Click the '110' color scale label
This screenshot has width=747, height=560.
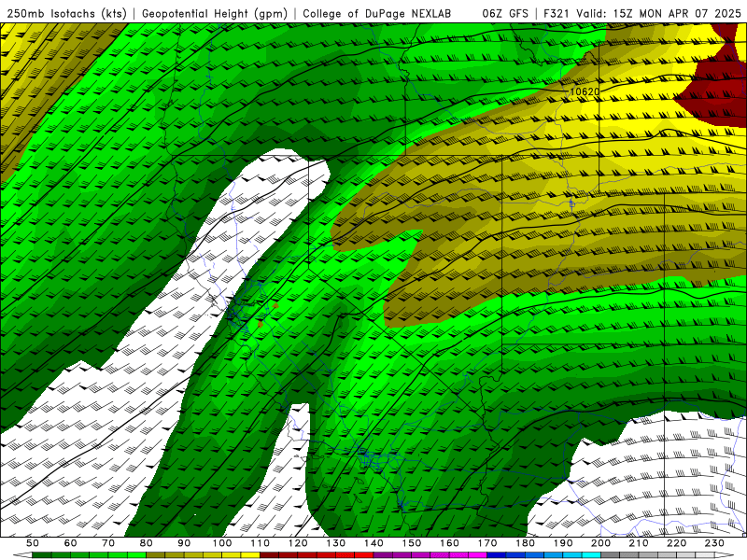tap(261, 543)
